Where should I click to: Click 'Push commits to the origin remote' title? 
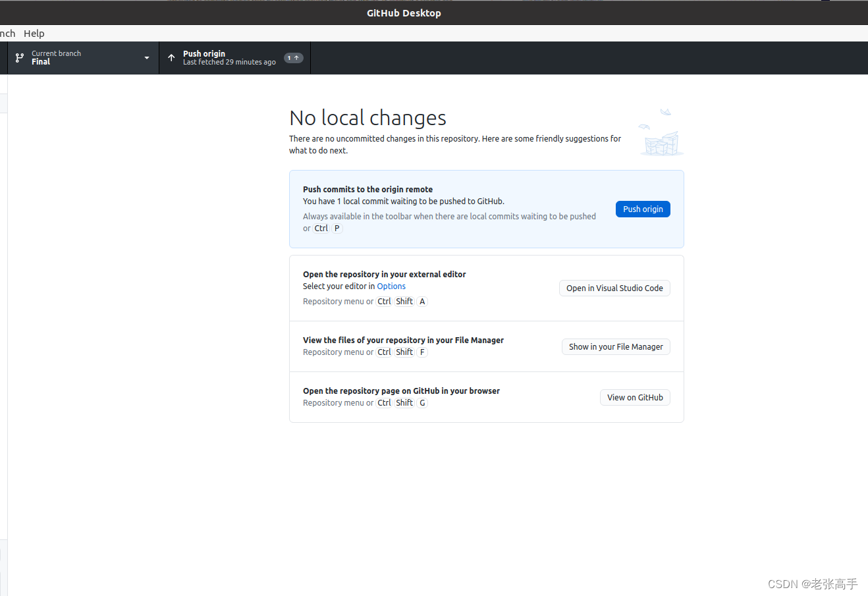click(367, 190)
